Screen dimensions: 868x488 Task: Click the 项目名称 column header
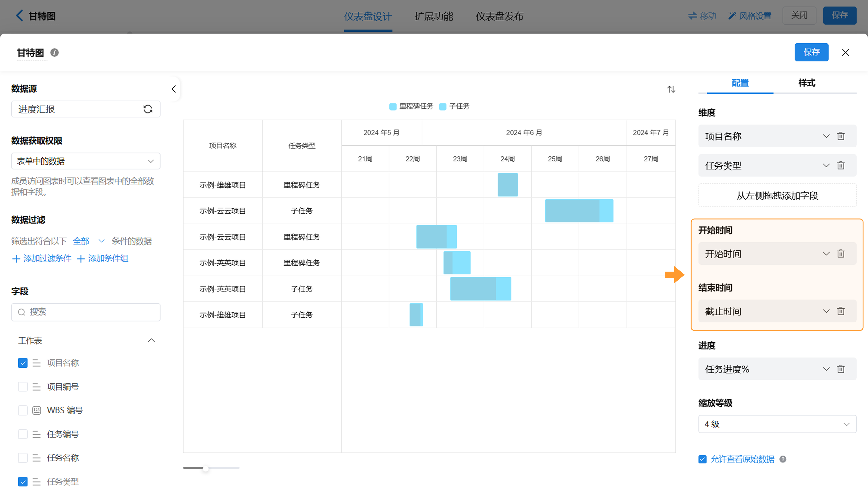click(223, 146)
